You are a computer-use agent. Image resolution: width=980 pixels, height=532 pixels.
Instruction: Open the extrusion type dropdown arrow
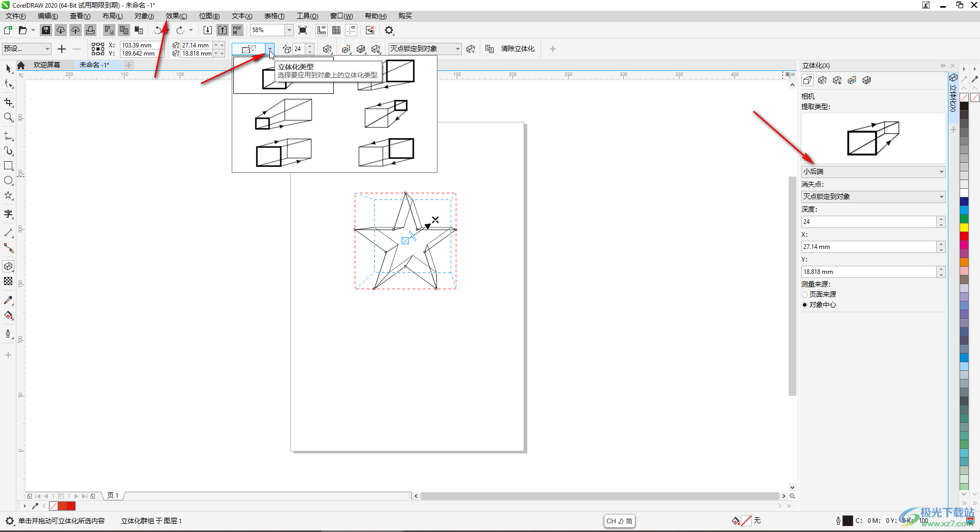(x=270, y=49)
